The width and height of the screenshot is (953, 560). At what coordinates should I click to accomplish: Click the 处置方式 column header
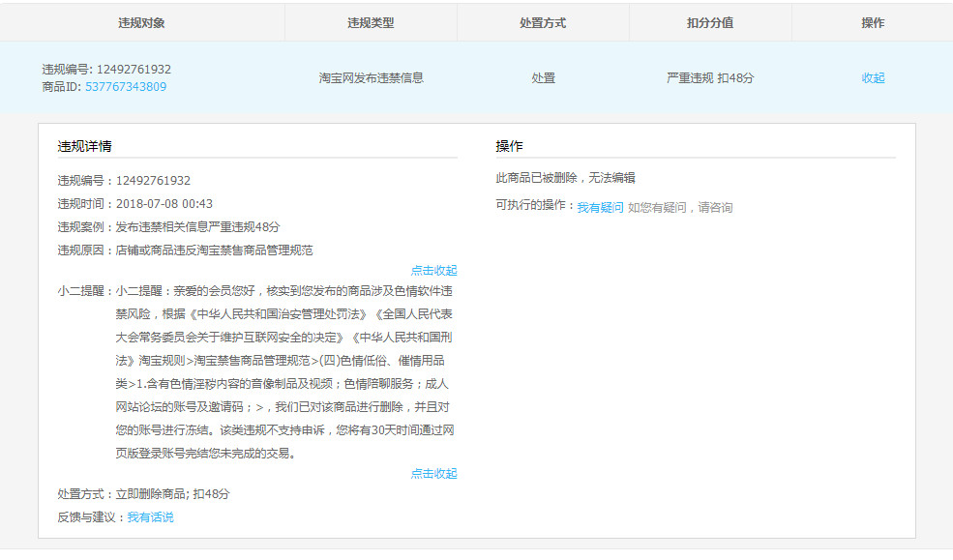(x=543, y=23)
